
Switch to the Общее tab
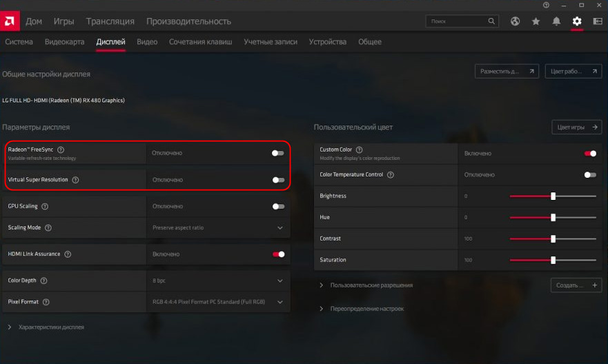tap(369, 42)
